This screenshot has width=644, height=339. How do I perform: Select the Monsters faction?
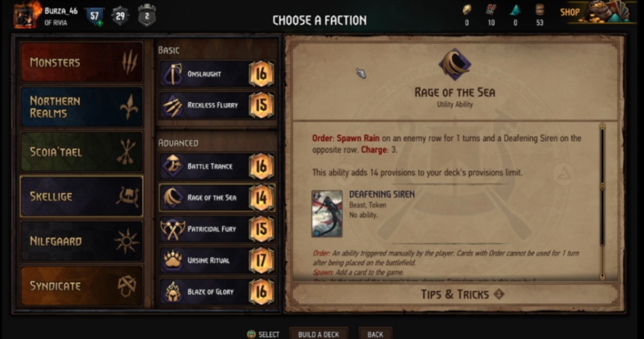tap(81, 62)
